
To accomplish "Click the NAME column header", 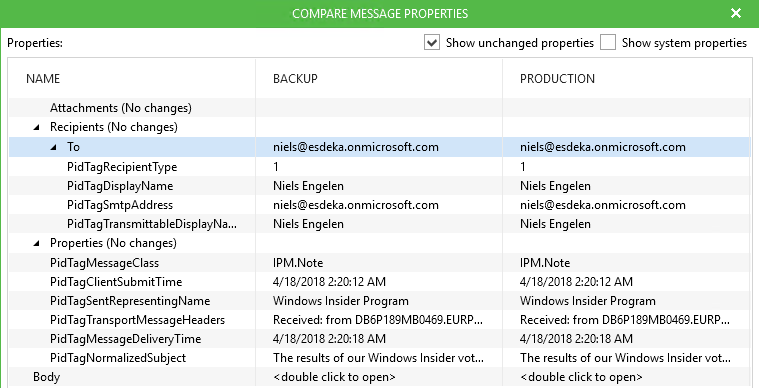I will (43, 79).
